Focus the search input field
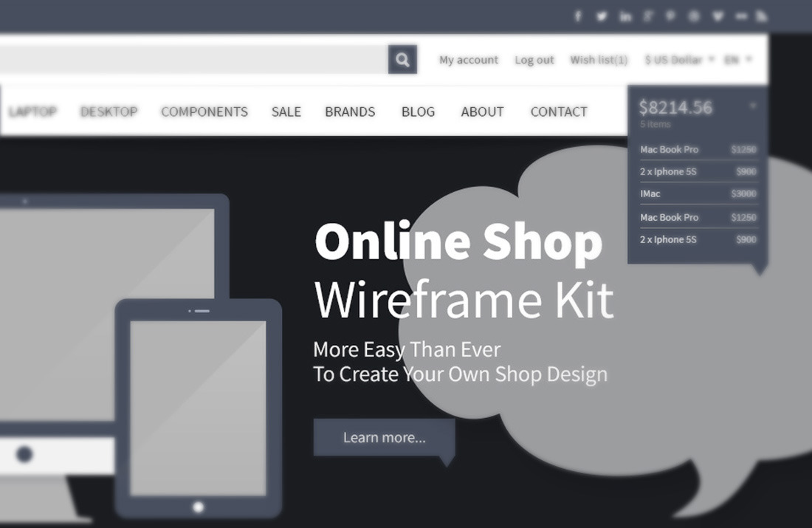 [192, 60]
